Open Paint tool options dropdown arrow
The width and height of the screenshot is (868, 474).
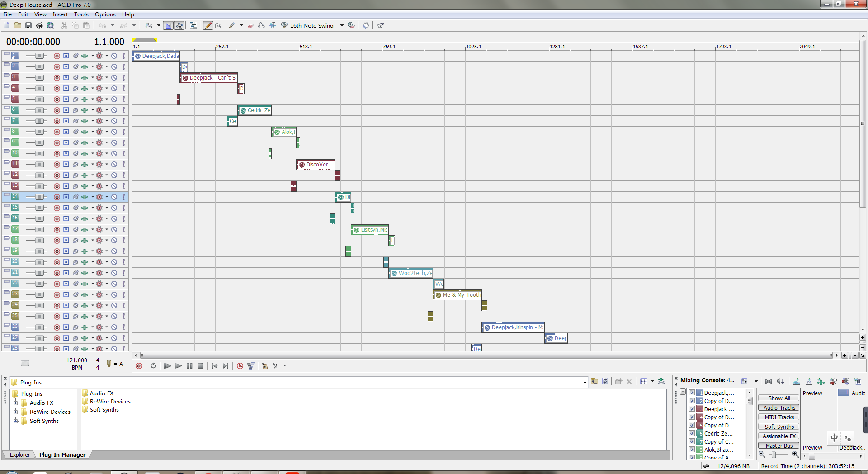[x=241, y=25]
